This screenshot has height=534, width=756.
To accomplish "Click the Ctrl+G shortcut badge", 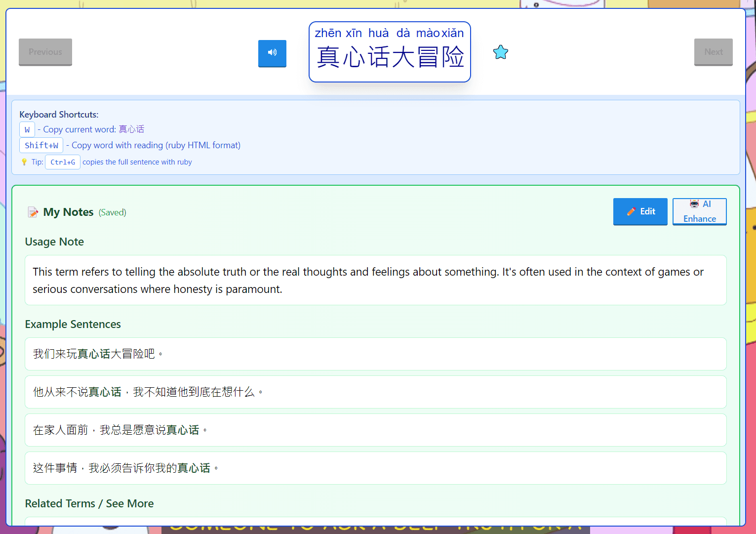I will point(62,162).
